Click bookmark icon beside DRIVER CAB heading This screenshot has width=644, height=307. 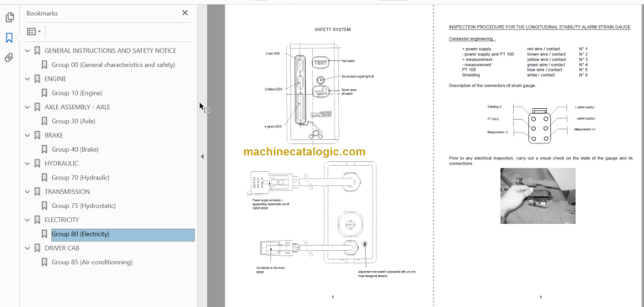pyautogui.click(x=38, y=247)
